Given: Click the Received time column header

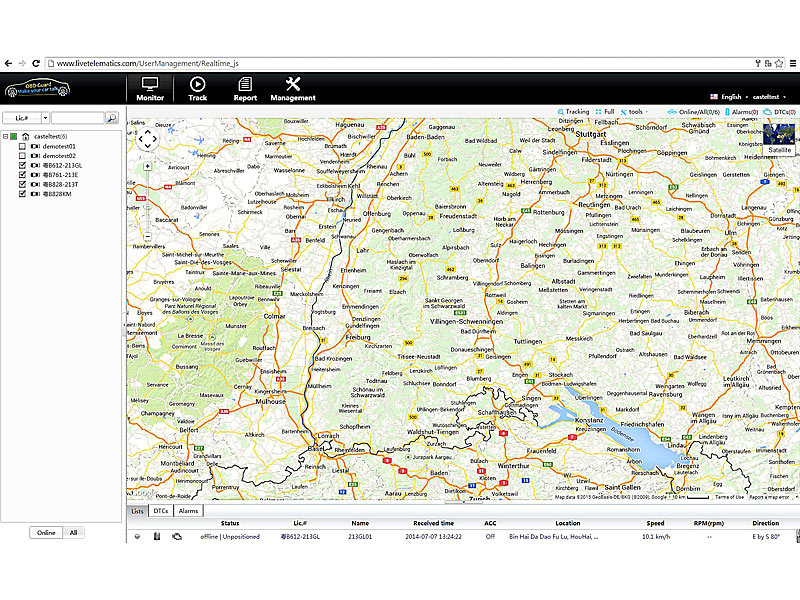Looking at the screenshot, I should 433,523.
